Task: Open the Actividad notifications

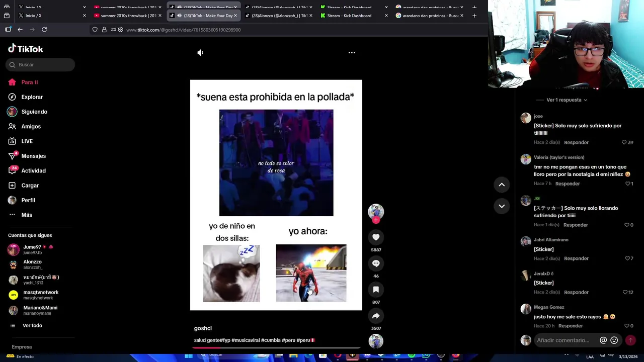Action: pyautogui.click(x=33, y=171)
